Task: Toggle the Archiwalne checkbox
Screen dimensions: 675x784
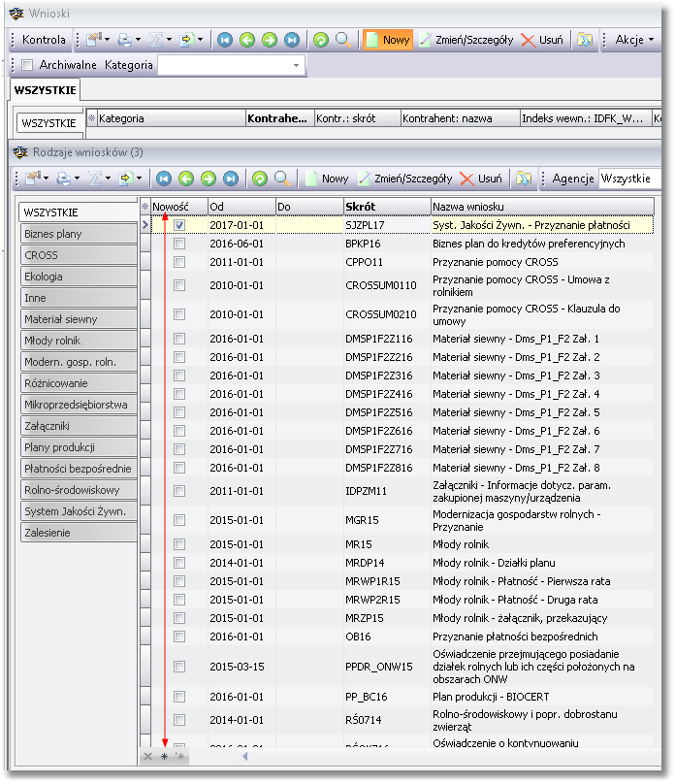Action: [x=27, y=65]
